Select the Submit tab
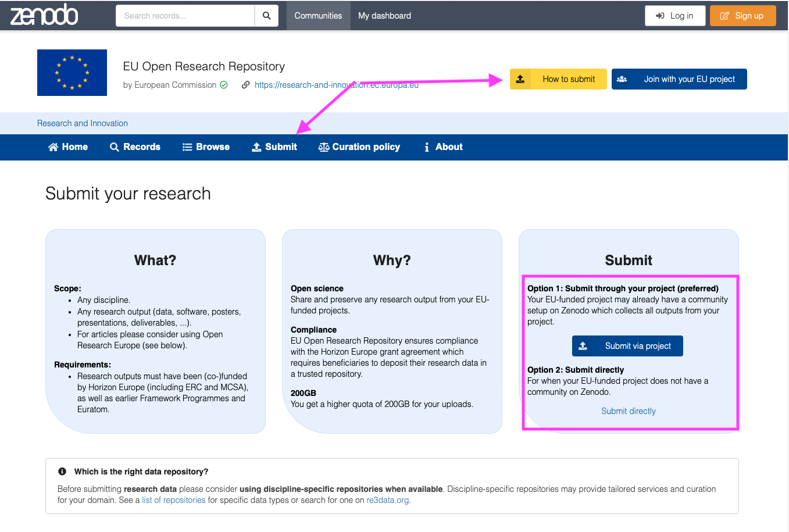 click(x=274, y=147)
